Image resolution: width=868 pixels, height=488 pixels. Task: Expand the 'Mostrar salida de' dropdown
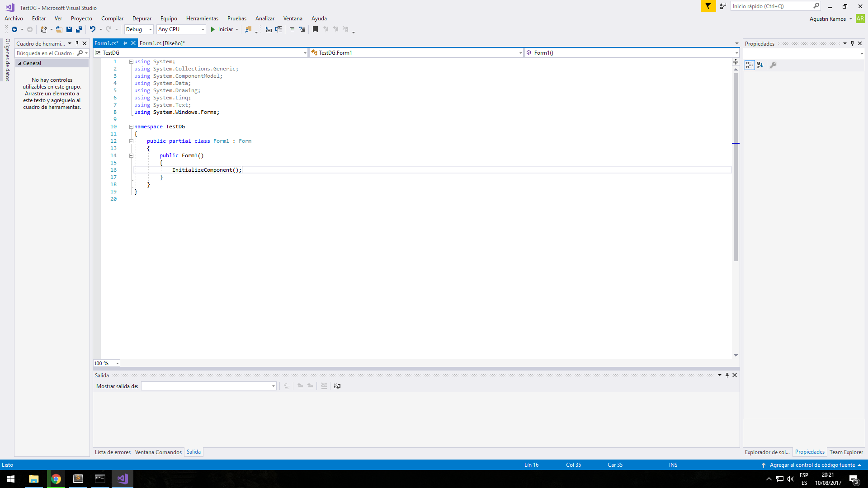273,386
